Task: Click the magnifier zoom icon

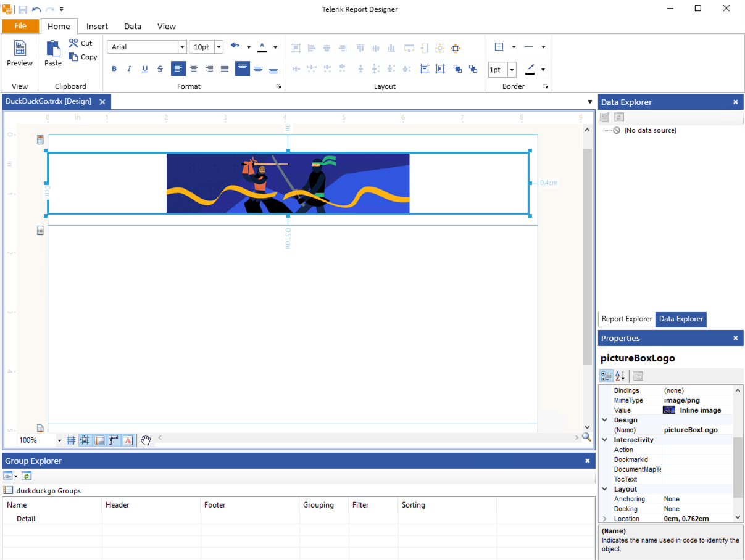Action: point(586,437)
